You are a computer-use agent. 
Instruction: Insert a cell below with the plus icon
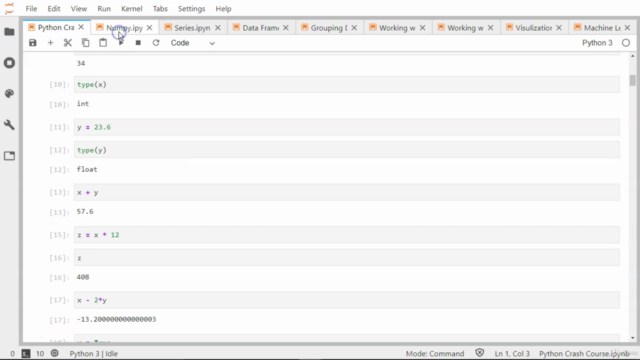click(50, 43)
